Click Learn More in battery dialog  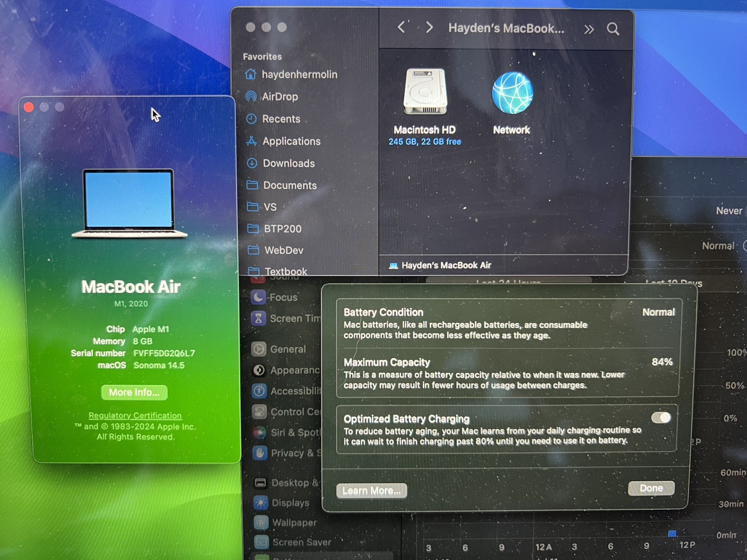coord(372,491)
